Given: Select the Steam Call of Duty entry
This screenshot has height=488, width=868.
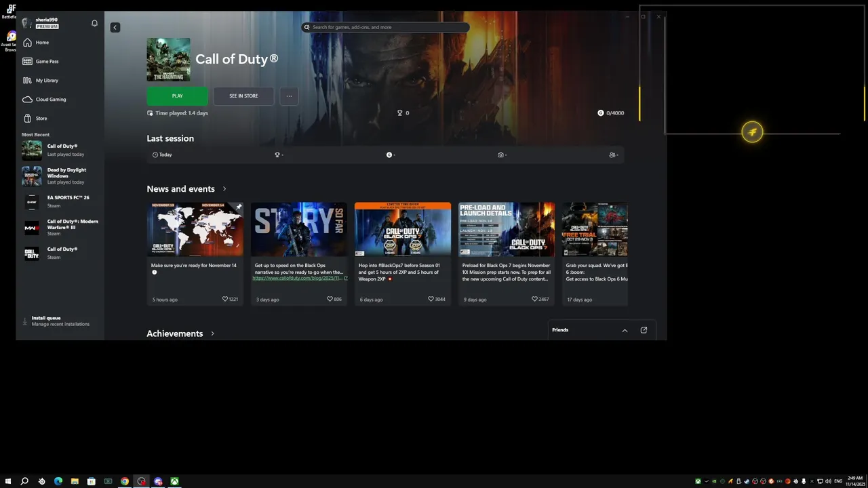Looking at the screenshot, I should [60, 253].
